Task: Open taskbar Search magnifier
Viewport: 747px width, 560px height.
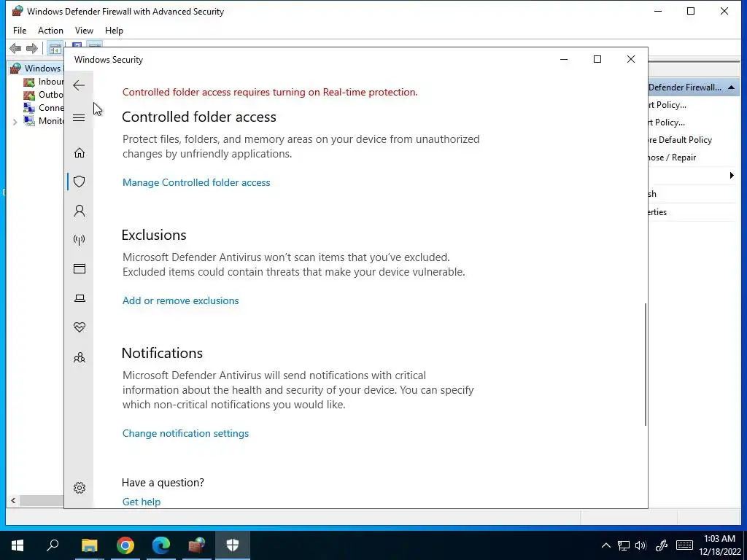Action: (53, 545)
